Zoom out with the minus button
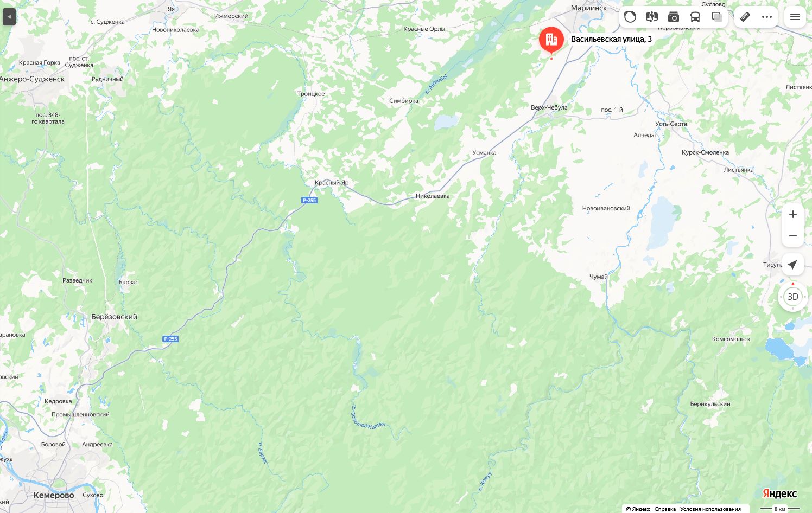The height and width of the screenshot is (513, 812). pos(793,236)
